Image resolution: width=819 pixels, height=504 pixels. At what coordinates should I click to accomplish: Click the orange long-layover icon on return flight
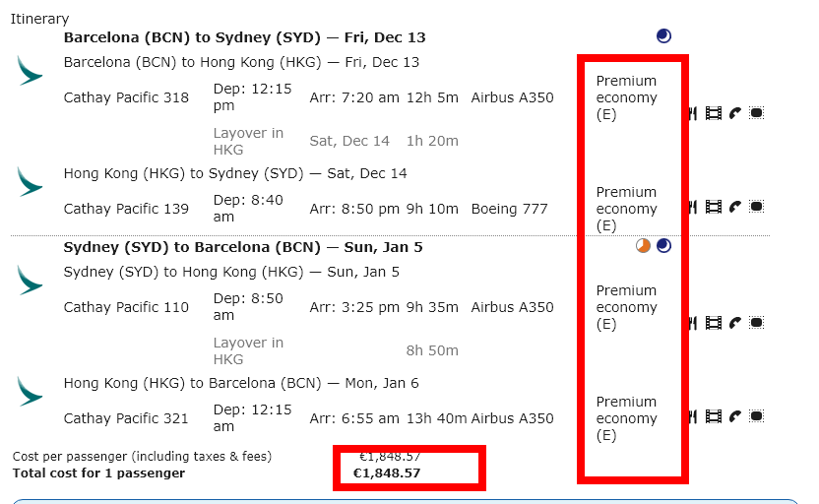644,246
